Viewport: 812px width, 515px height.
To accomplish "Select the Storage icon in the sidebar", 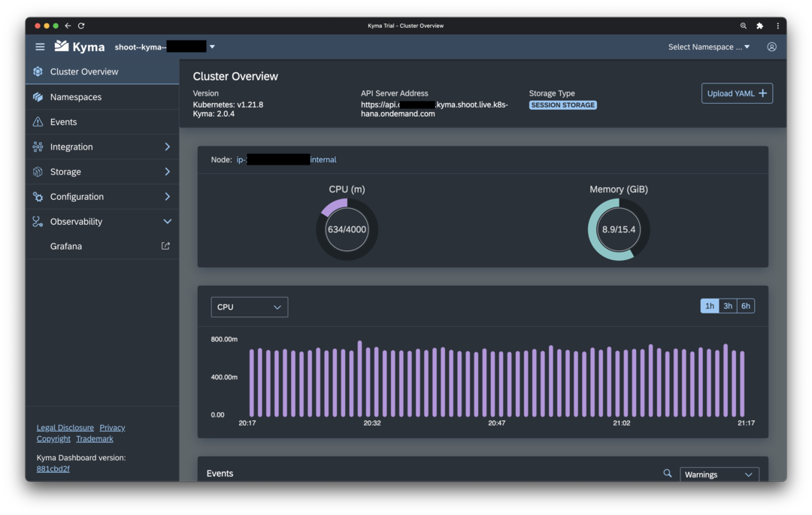I will coord(38,171).
